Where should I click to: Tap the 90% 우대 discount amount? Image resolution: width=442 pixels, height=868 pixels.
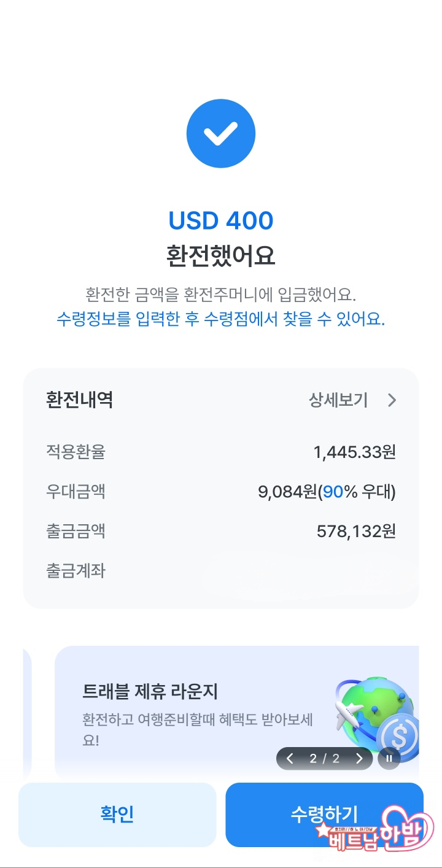327,492
